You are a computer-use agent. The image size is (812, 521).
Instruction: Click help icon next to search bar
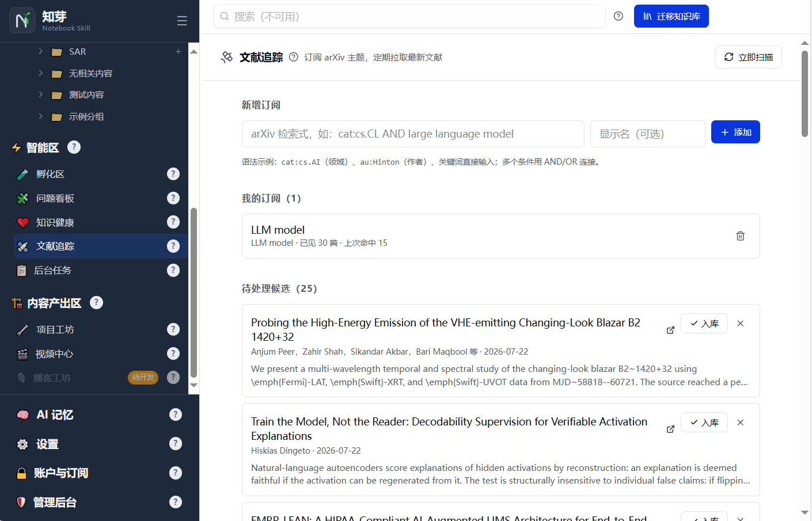click(x=619, y=16)
